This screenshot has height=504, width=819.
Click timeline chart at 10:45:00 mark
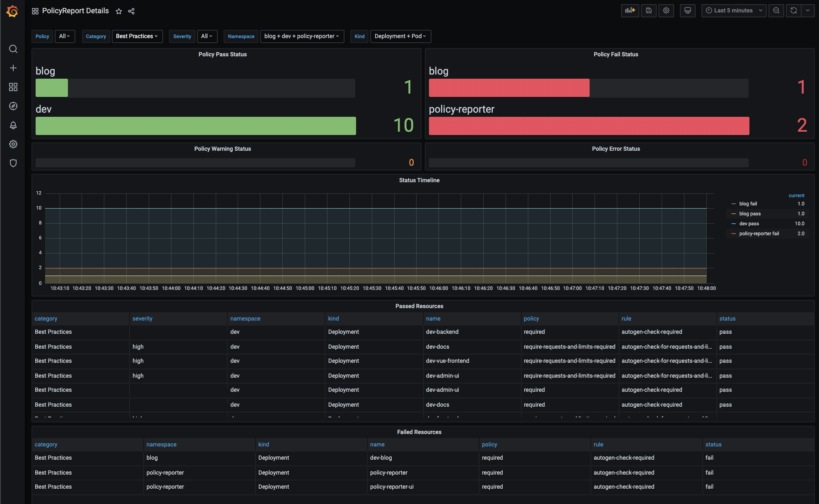coord(305,239)
